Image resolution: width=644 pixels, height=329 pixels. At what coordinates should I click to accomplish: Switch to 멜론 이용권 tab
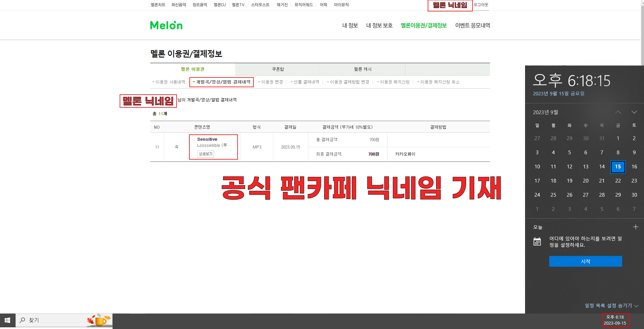(193, 69)
